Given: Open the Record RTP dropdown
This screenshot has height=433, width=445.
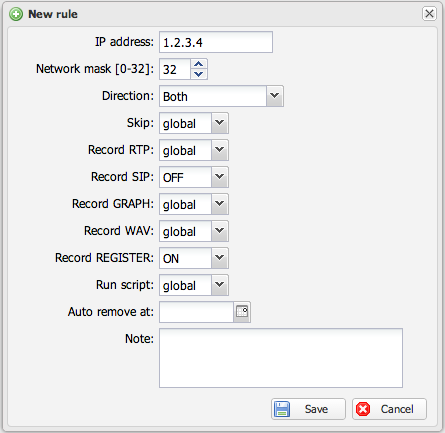Looking at the screenshot, I should 220,150.
